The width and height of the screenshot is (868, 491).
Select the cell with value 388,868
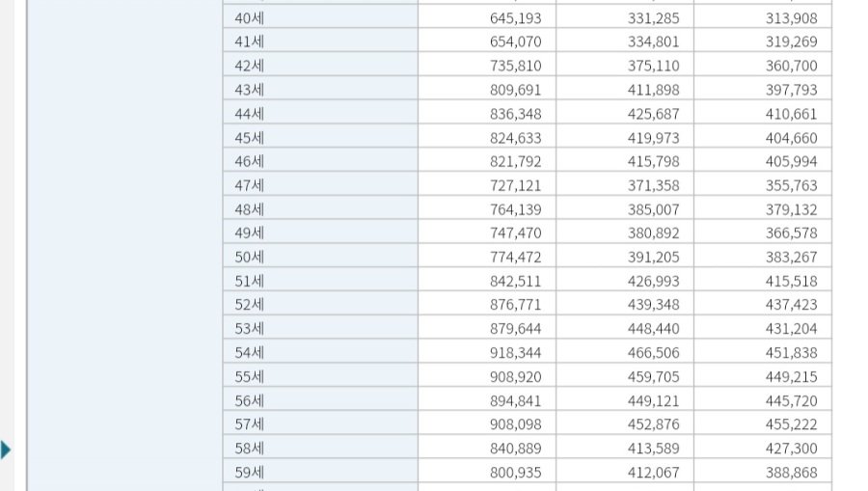(791, 473)
